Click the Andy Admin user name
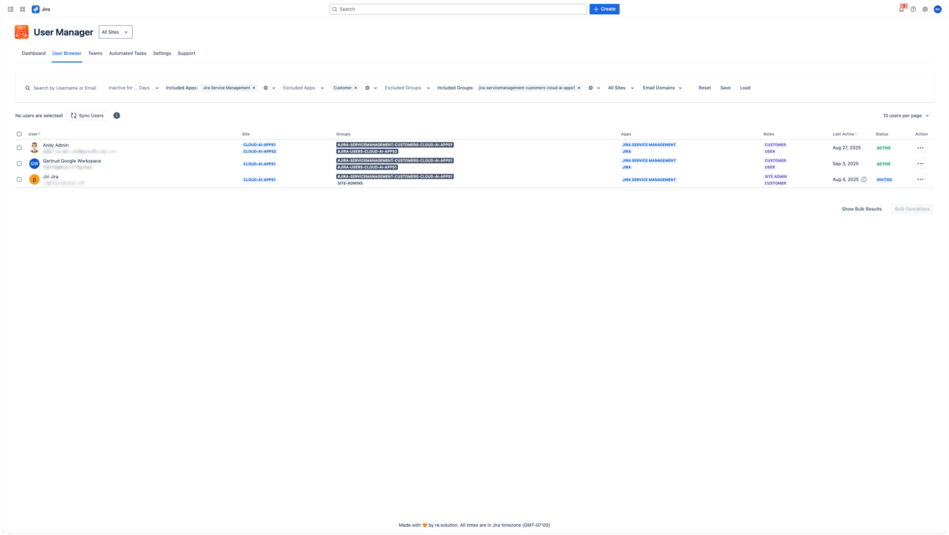This screenshot has height=535, width=949. (56, 145)
